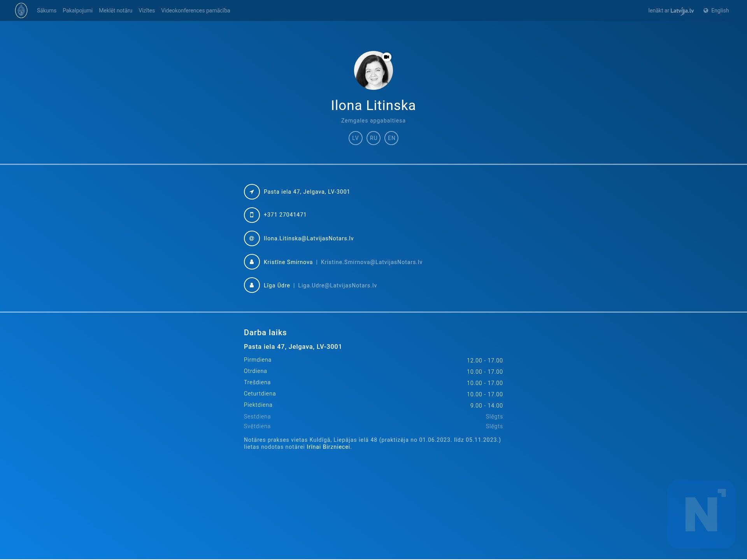Log in via Ienākt ar Latvija.lv
Viewport: 747px width, 560px height.
[671, 10]
